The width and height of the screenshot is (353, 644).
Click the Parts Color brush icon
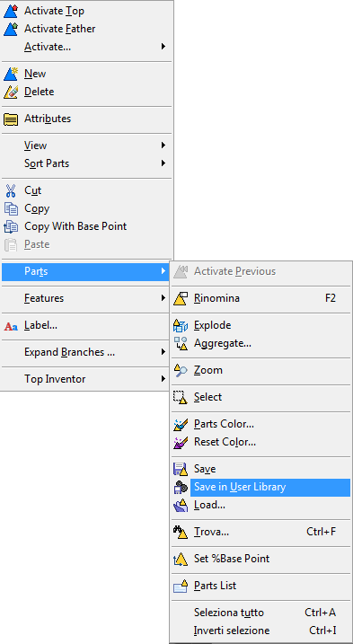(x=181, y=424)
